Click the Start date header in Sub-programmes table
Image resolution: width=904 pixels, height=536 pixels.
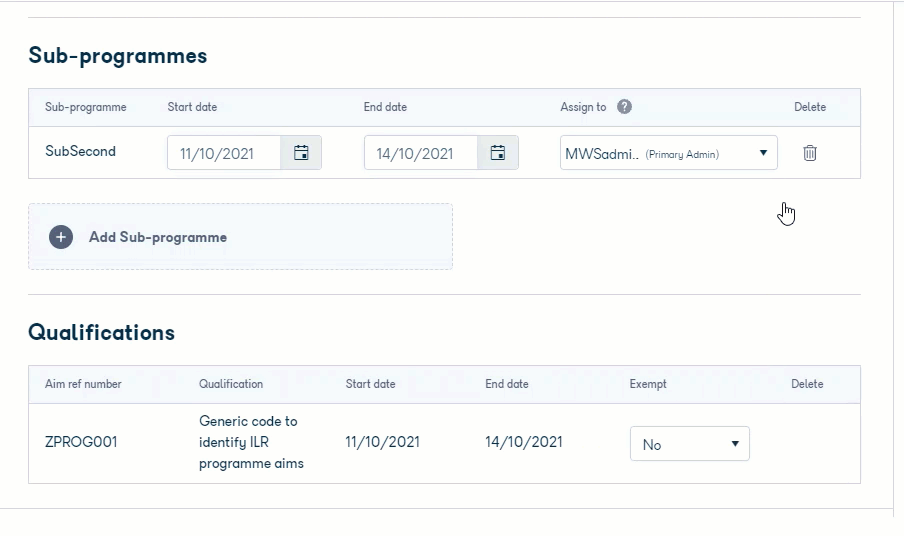coord(192,107)
